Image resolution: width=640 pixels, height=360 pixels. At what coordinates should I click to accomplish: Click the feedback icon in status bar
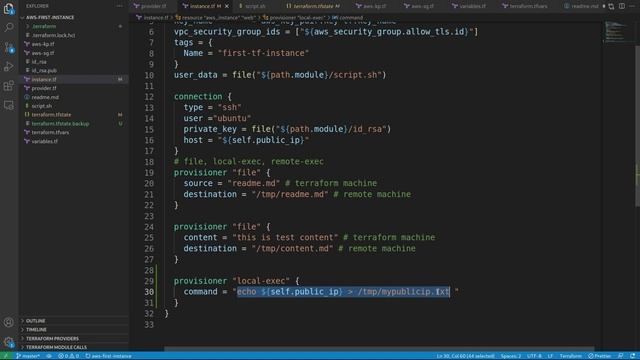pos(620,356)
